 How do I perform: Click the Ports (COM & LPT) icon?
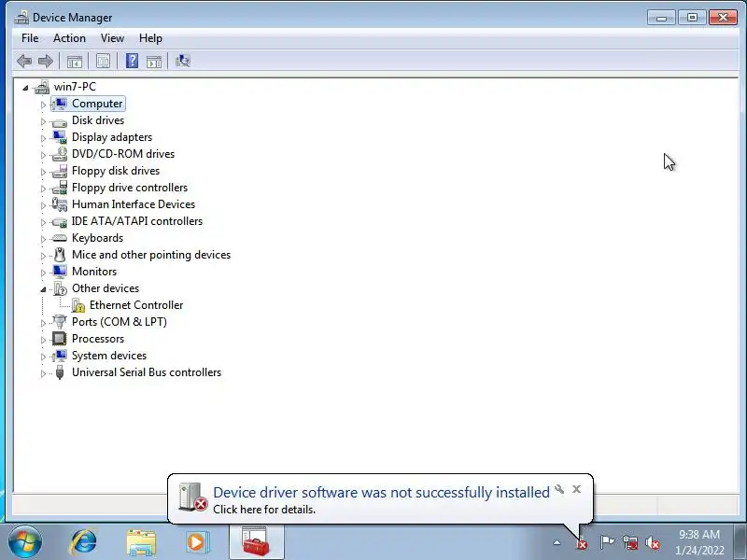60,322
